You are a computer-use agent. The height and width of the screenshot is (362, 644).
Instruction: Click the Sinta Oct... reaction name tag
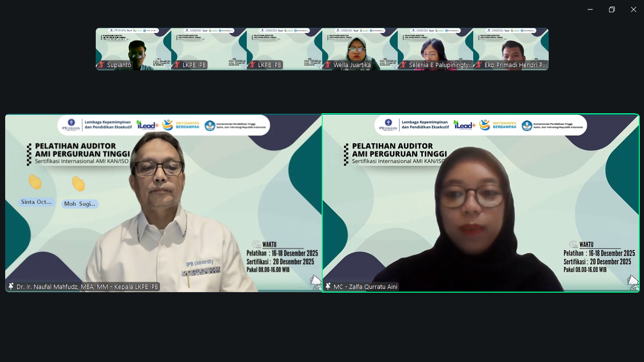tap(36, 202)
